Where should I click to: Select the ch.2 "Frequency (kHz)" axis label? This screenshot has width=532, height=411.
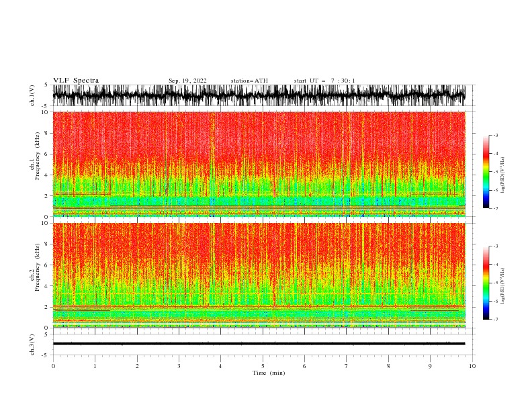pos(38,267)
